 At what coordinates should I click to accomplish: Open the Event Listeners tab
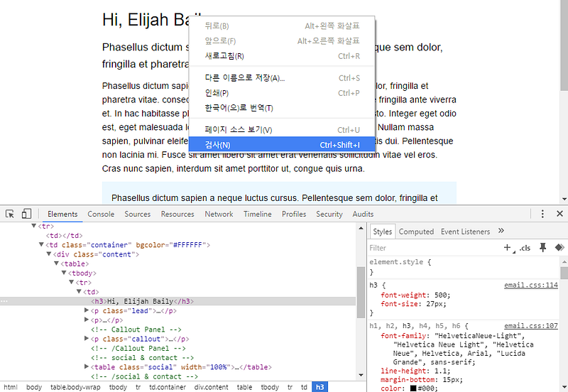[x=465, y=232]
